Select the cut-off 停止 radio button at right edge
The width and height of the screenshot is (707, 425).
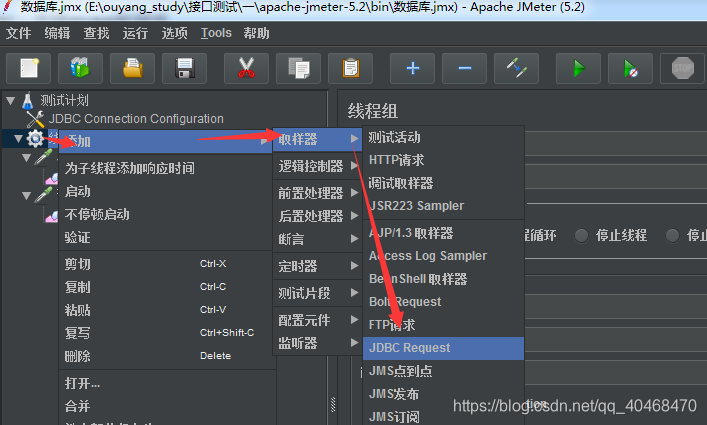[672, 235]
